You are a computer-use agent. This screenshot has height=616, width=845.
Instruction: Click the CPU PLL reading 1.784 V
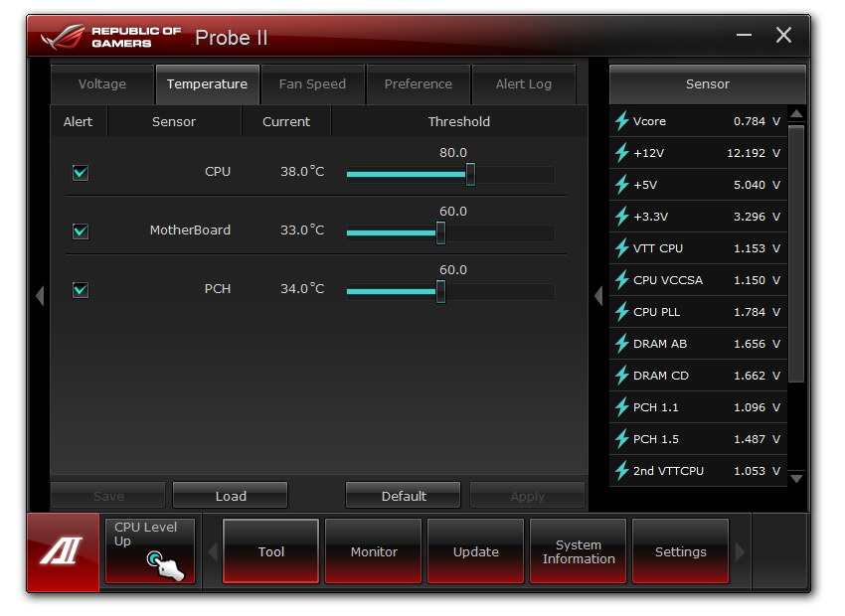[757, 312]
